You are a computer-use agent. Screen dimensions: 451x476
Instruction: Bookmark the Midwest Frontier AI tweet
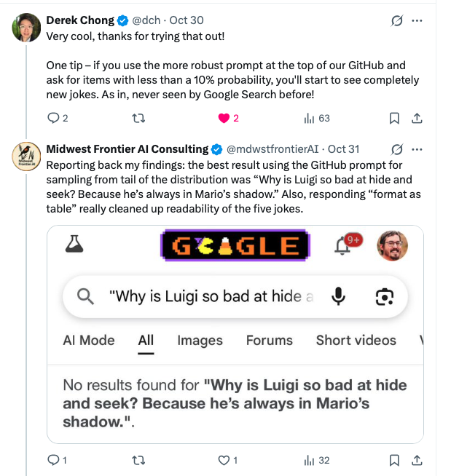[x=393, y=460]
